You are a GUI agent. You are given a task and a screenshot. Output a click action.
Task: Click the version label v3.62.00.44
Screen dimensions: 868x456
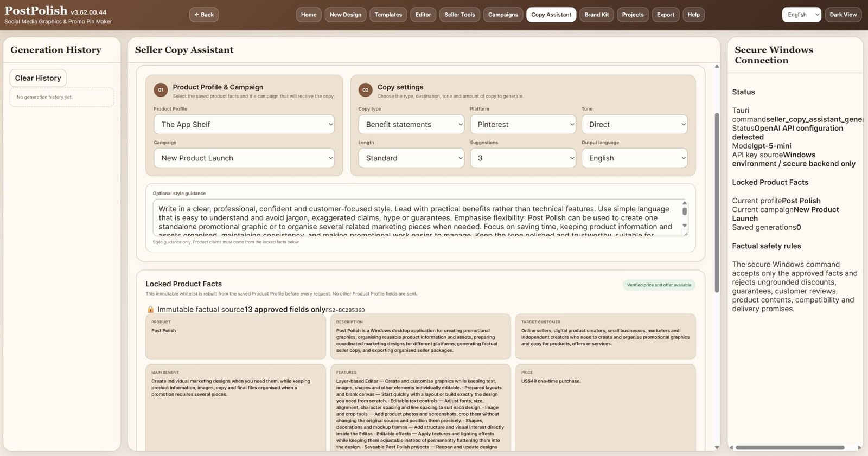click(88, 12)
